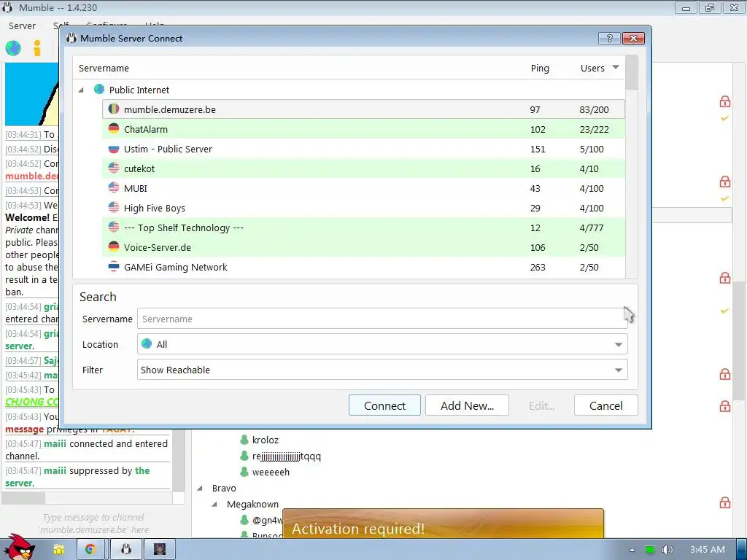Click the chat message input box

pyautogui.click(x=93, y=524)
